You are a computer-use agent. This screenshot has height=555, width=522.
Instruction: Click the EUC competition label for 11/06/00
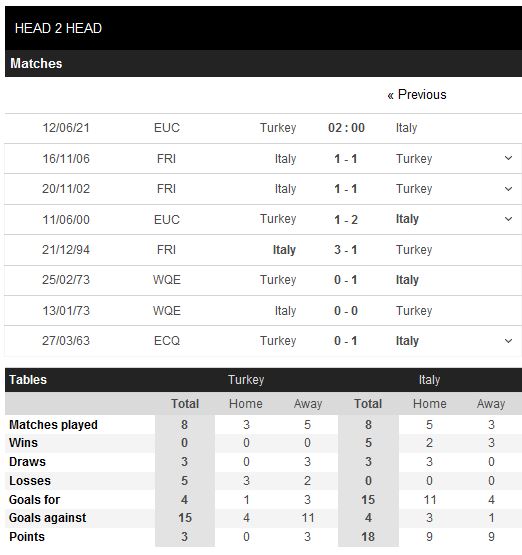pos(167,219)
